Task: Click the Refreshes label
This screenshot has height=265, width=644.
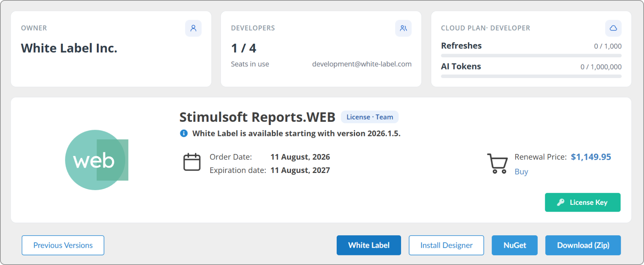Action: [461, 46]
